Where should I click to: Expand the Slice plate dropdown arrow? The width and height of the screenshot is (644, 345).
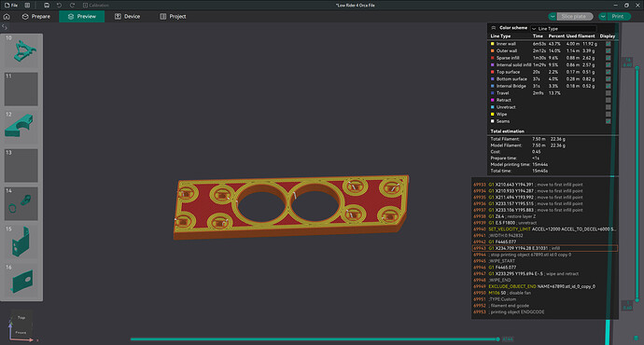[553, 17]
